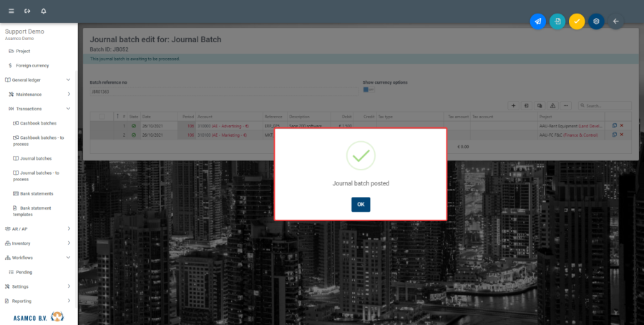Open the hamburger menu in the top bar
Viewport: 644px width, 325px height.
tap(11, 11)
